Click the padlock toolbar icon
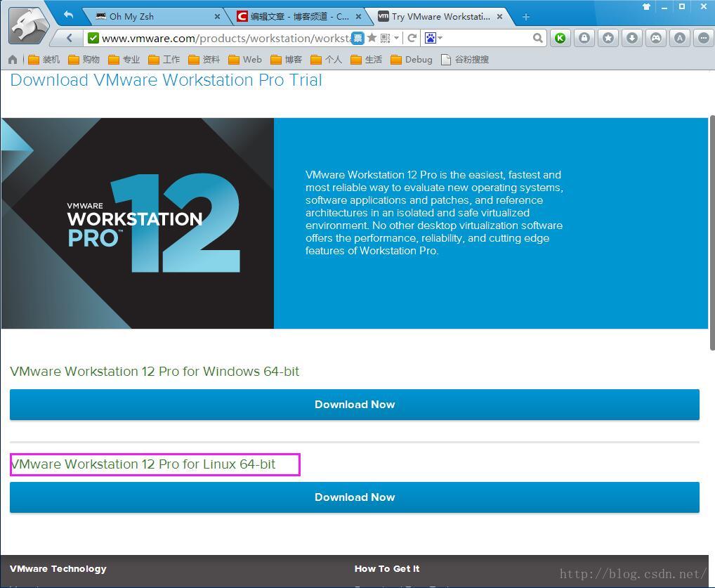Viewport: 715px width, 588px height. pyautogui.click(x=584, y=38)
